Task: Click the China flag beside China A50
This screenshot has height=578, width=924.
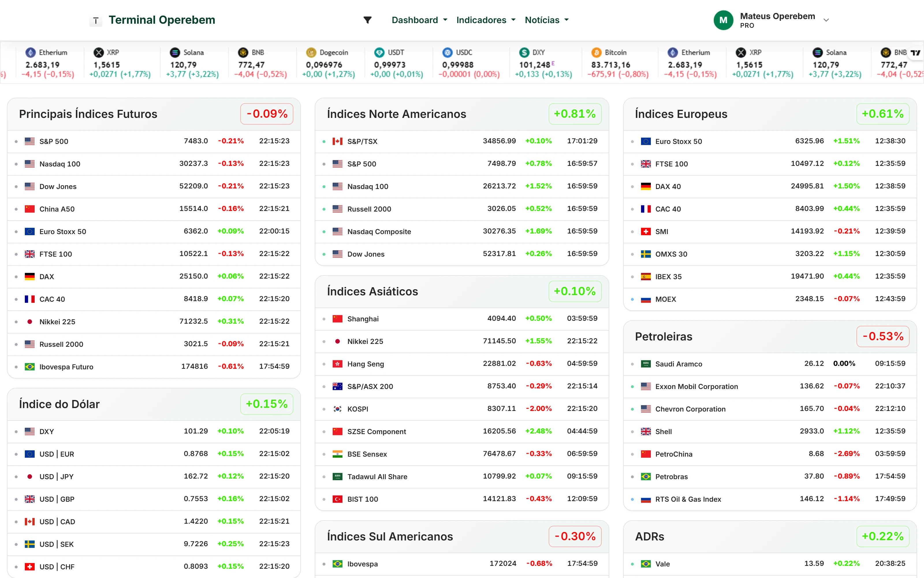Action: [30, 209]
